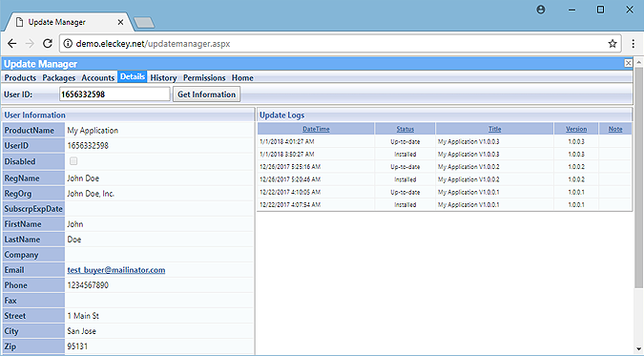Select log row 12/22/2017 4:07:54 AM
The height and width of the screenshot is (356, 644).
[x=445, y=204]
